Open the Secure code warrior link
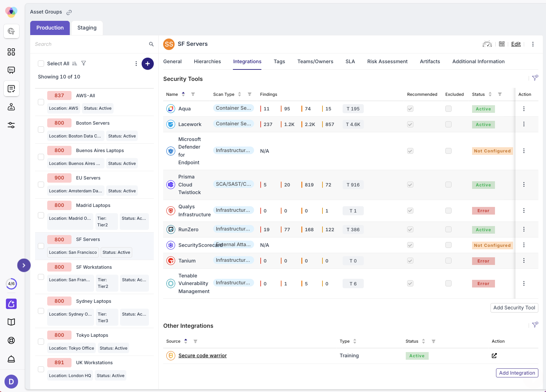The width and height of the screenshot is (546, 392). tap(202, 356)
